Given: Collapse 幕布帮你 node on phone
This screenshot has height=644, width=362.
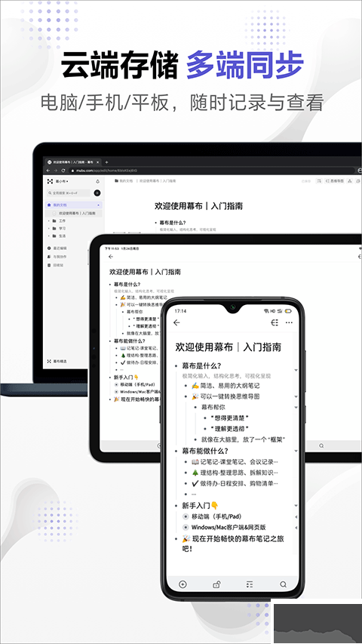Looking at the screenshot, I should point(296,408).
